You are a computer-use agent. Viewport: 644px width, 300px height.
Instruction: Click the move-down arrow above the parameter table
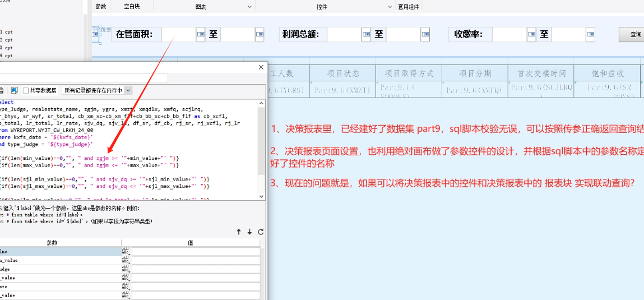250,232
